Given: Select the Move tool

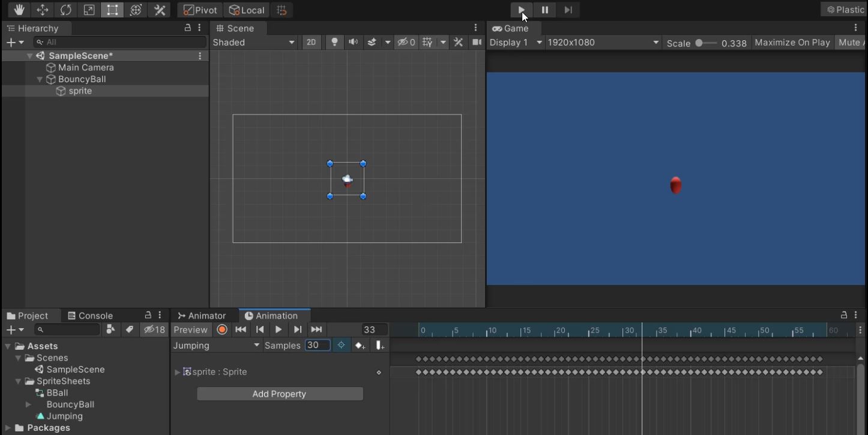Looking at the screenshot, I should coord(43,10).
